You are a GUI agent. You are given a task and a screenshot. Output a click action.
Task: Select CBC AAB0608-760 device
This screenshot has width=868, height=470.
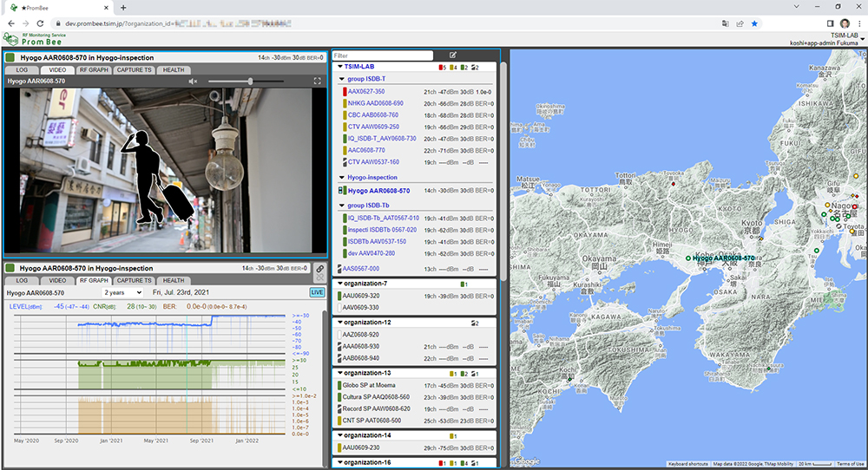click(x=373, y=115)
